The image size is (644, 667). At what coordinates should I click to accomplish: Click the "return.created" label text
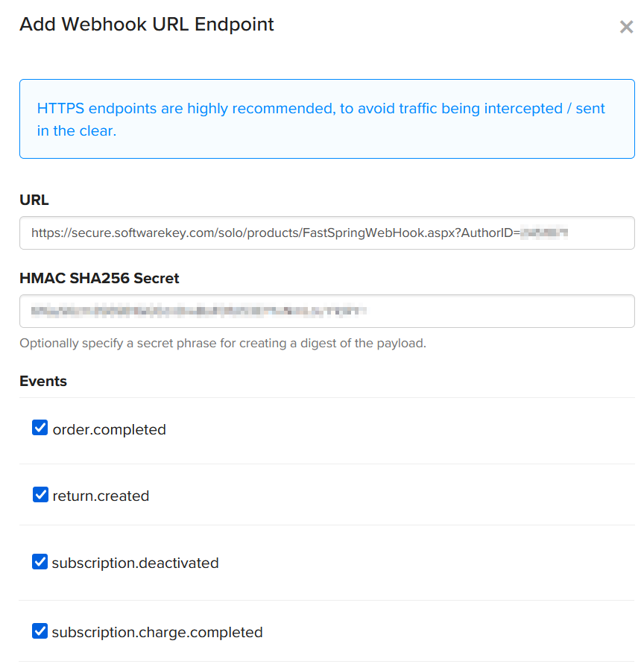(101, 496)
